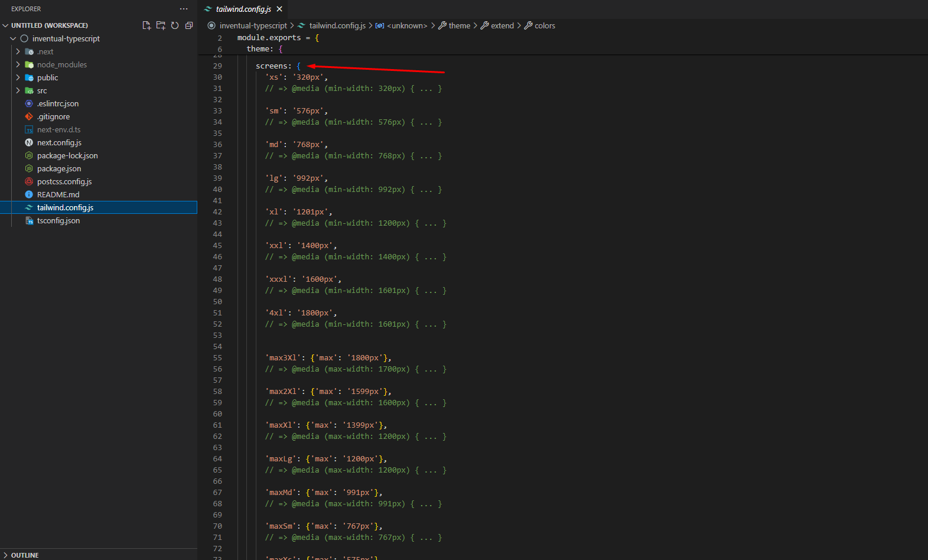Click the New File icon in Explorer
928x560 pixels.
tap(146, 25)
